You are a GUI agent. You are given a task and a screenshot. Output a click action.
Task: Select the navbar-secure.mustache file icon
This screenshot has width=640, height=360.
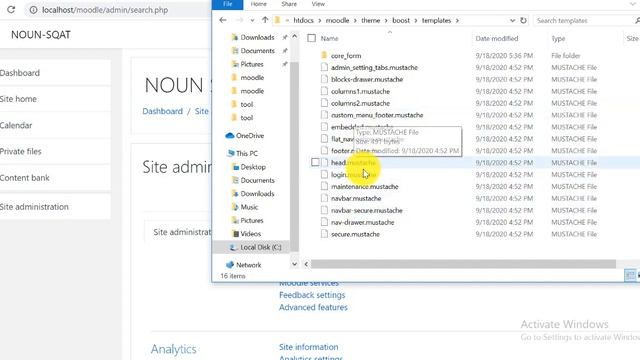click(324, 210)
